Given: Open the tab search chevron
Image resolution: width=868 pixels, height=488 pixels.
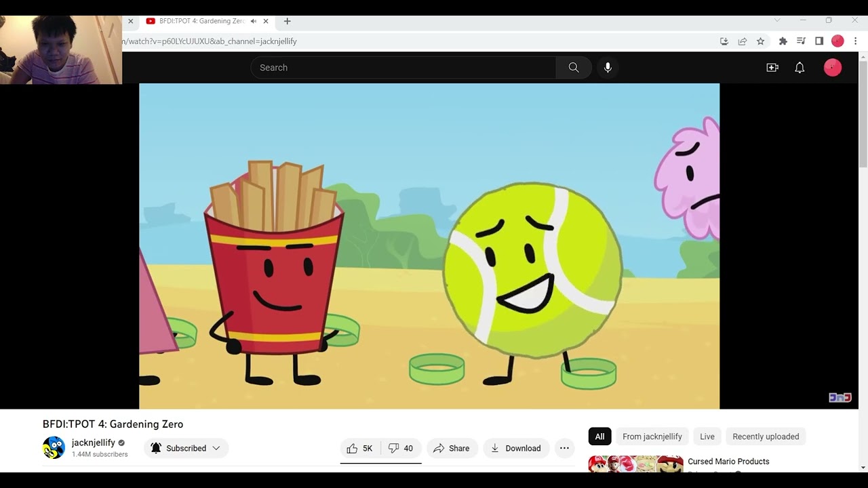Looking at the screenshot, I should [x=777, y=20].
